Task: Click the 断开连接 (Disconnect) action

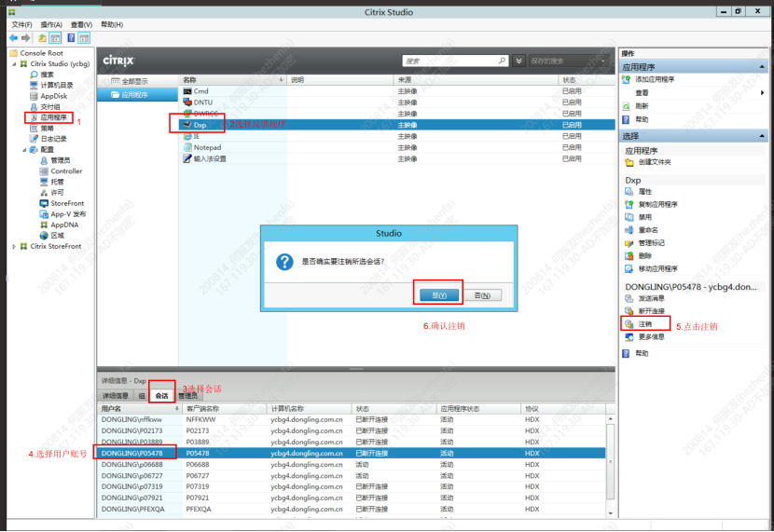Action: 651,310
